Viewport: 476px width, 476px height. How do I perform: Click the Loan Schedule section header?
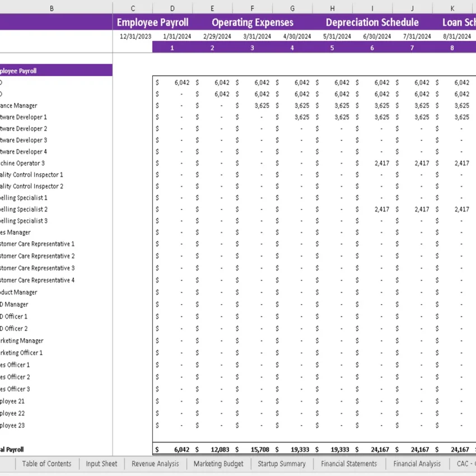[x=459, y=22]
